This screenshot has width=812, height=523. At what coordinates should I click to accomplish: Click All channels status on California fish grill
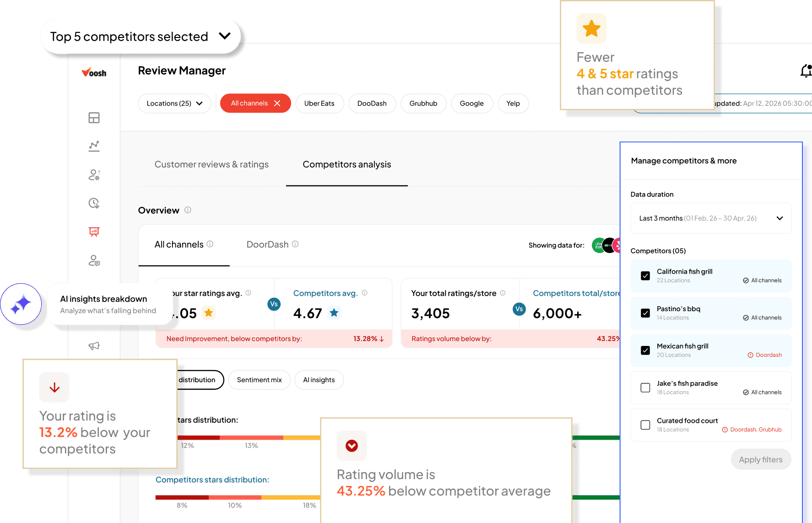pos(763,280)
